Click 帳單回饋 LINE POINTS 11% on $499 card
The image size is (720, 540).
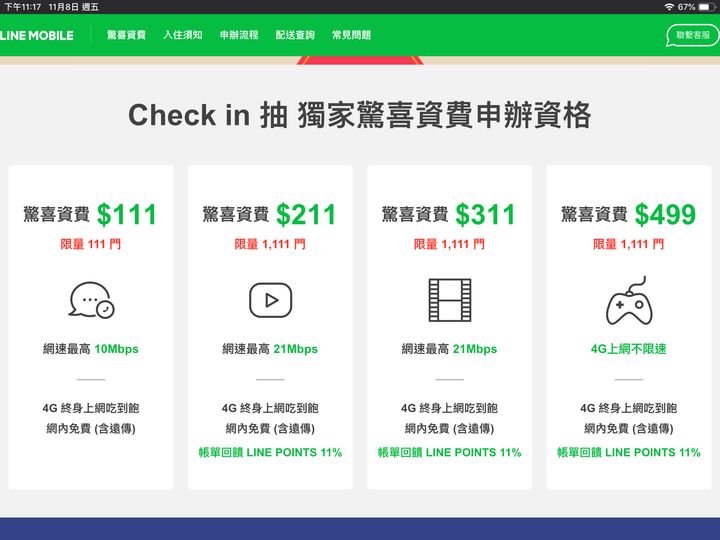coord(629,452)
